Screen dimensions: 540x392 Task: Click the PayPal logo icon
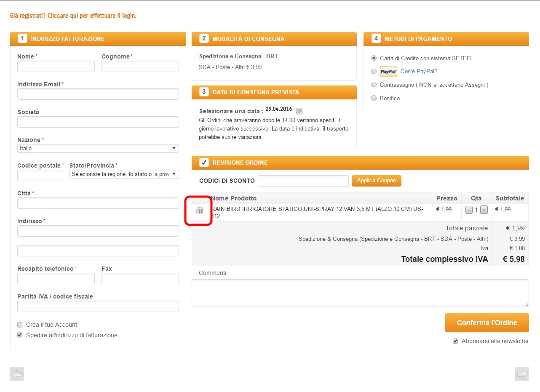pyautogui.click(x=388, y=72)
